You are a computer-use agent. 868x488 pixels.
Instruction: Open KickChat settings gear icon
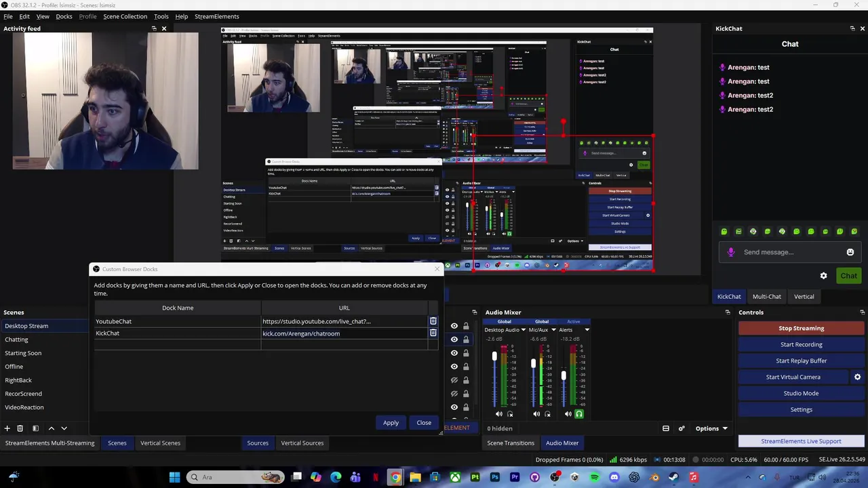point(823,276)
